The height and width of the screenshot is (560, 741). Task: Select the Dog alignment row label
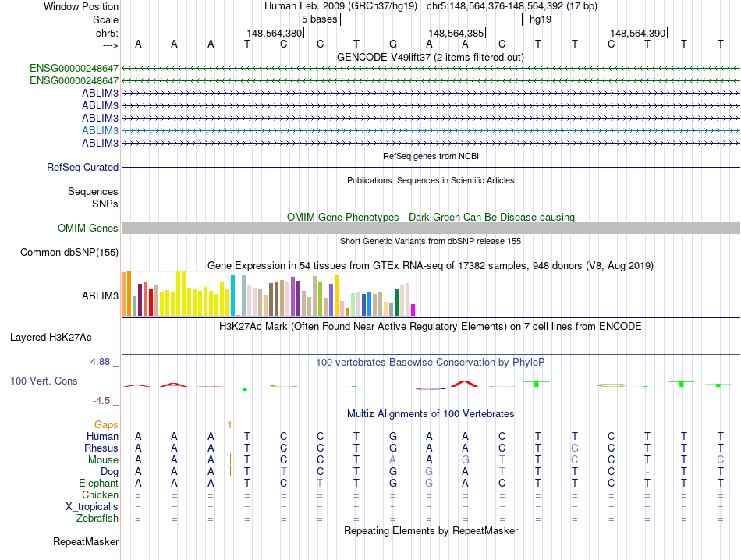[x=110, y=472]
